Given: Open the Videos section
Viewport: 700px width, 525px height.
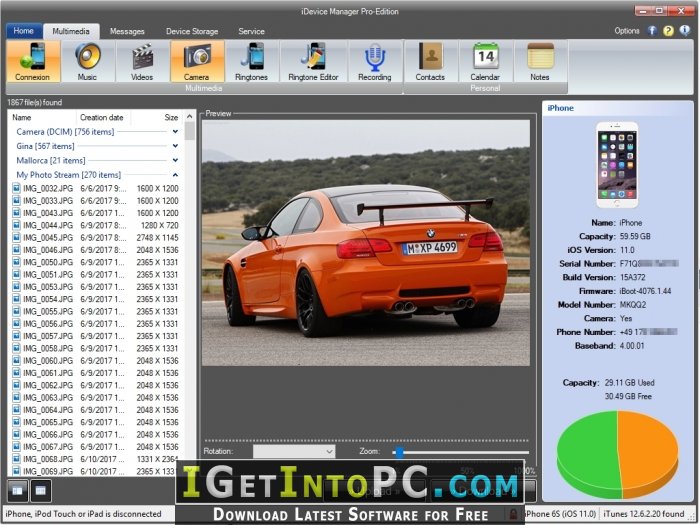Looking at the screenshot, I should 142,62.
